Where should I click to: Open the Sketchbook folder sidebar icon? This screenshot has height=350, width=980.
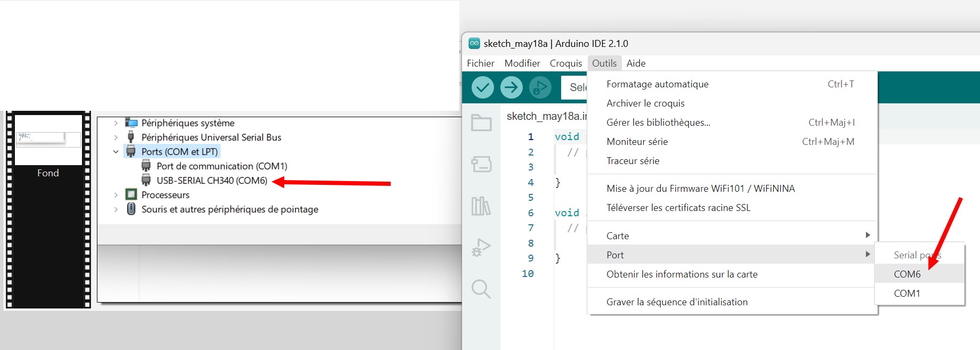[481, 123]
